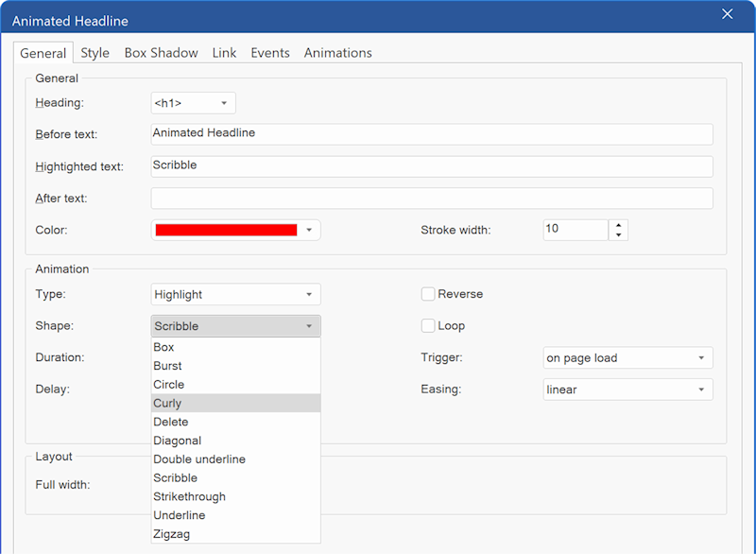Enable the Reverse checkbox
756x554 pixels.
(x=428, y=294)
